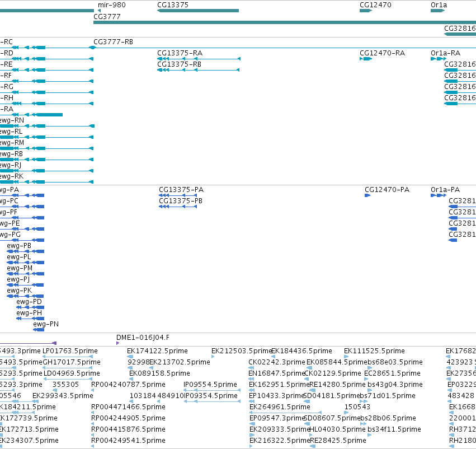This screenshot has width=476, height=449.
Task: Select the ewg-PN protein label
Action: coord(46,325)
